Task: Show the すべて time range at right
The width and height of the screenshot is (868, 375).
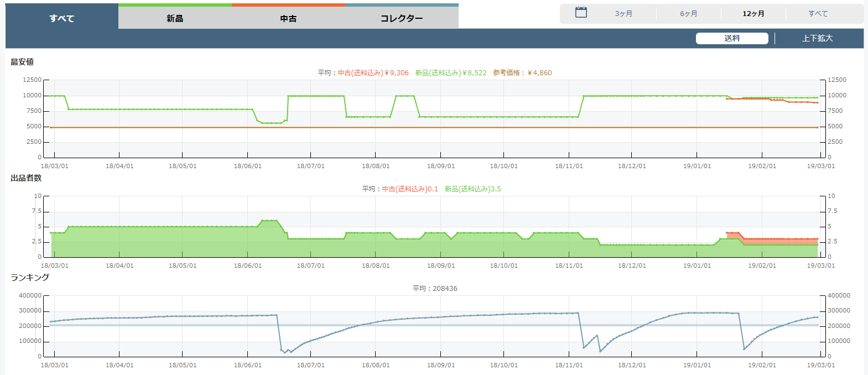Action: click(x=818, y=14)
